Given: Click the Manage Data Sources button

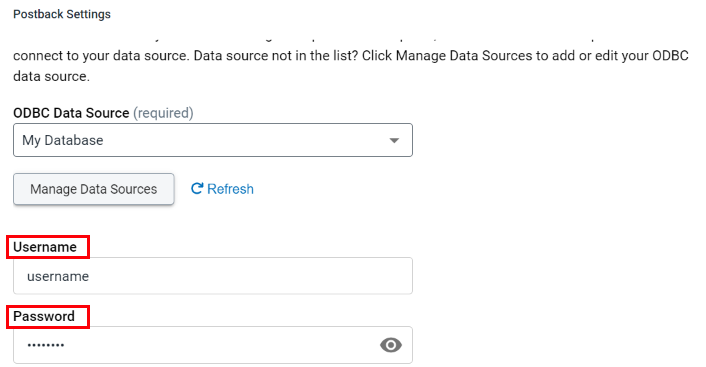Looking at the screenshot, I should point(94,189).
